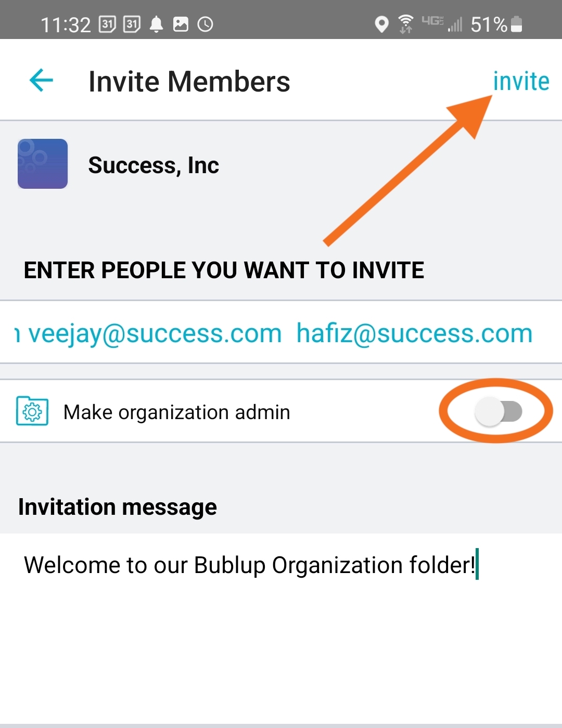Screen dimensions: 562x728
Task: Tap the Success, Inc organization name
Action: [x=154, y=165]
